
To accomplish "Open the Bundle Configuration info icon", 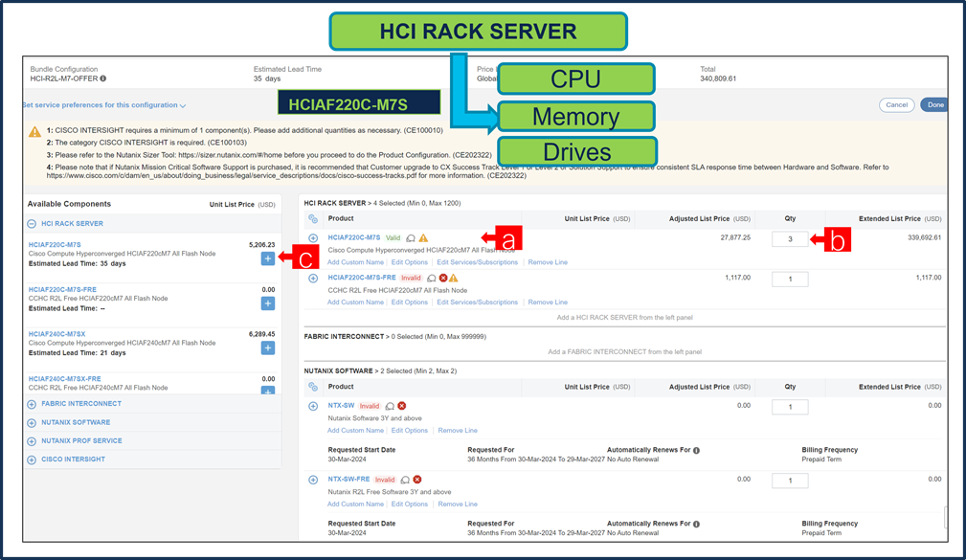I will [102, 78].
